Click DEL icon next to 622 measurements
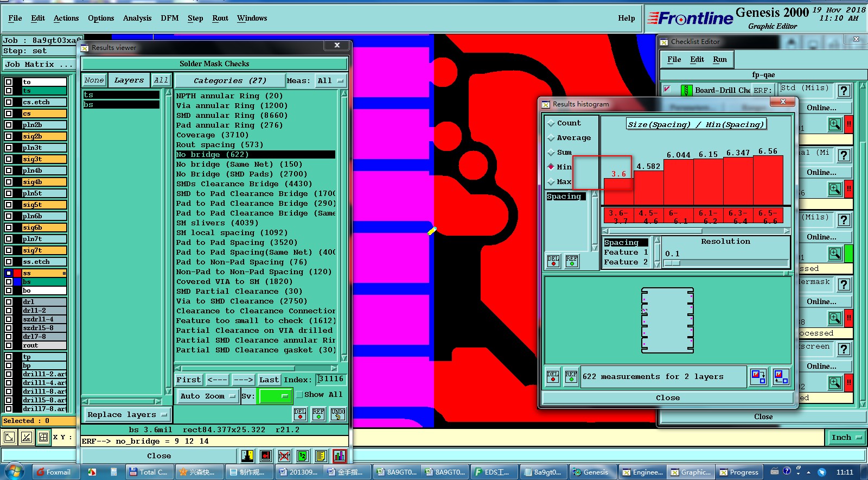This screenshot has height=480, width=868. pyautogui.click(x=553, y=376)
